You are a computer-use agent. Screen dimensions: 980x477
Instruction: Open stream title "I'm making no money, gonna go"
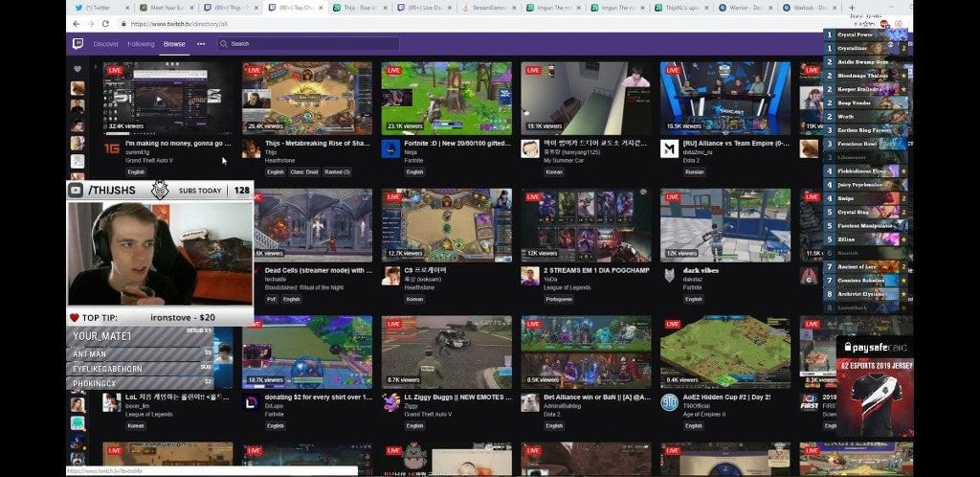[x=178, y=143]
